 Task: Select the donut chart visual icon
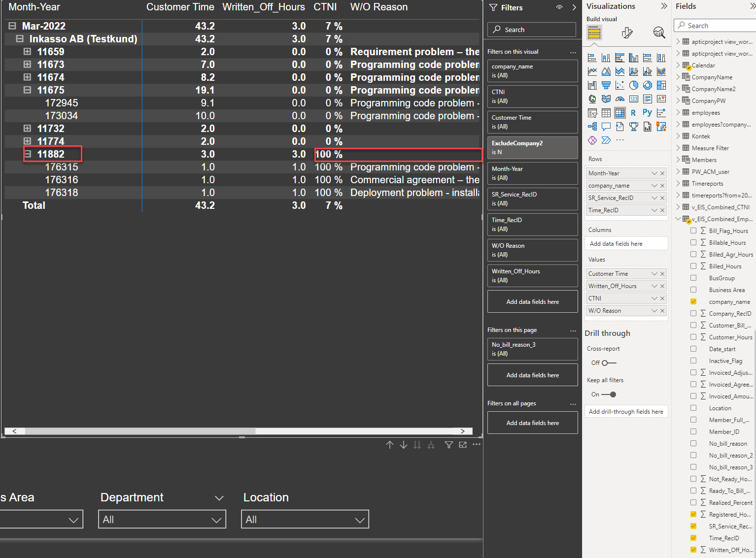[648, 85]
